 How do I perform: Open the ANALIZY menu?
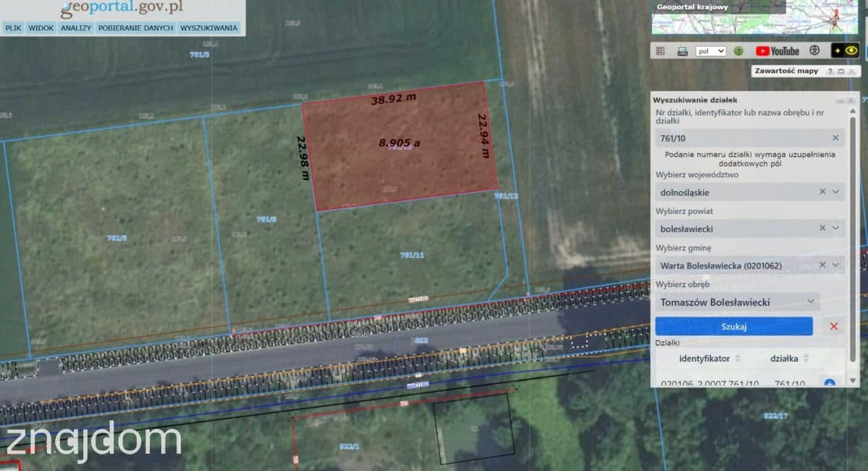tap(76, 28)
